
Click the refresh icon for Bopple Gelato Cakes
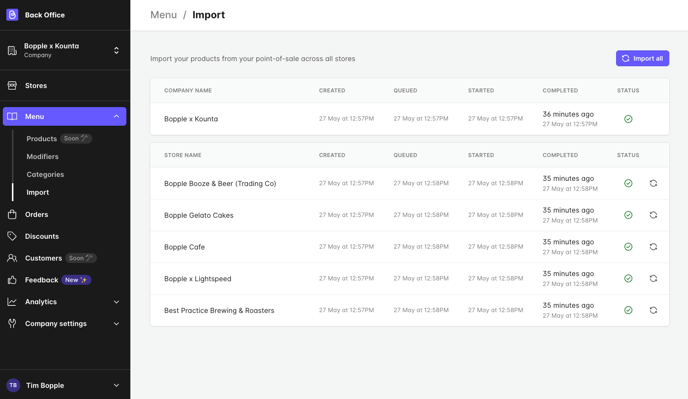point(653,215)
